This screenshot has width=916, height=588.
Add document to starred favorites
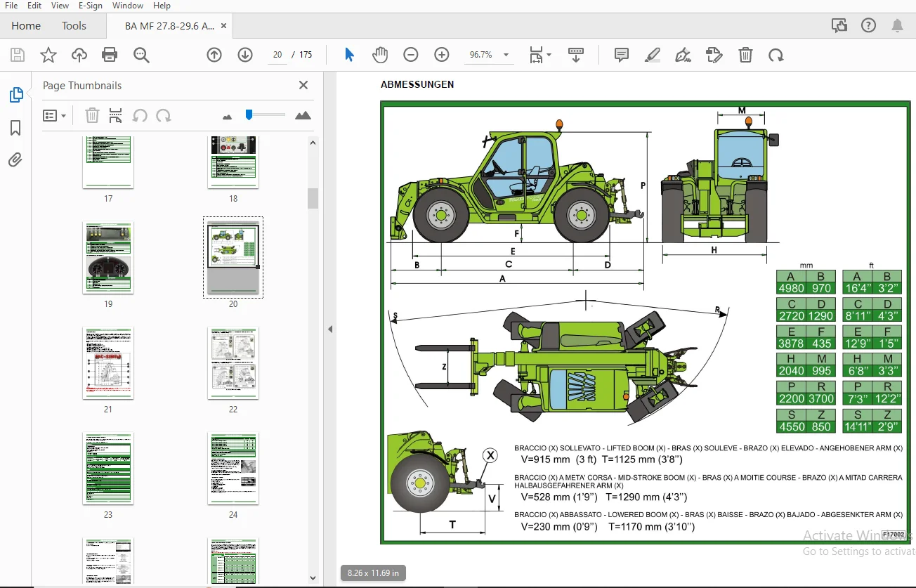pyautogui.click(x=48, y=55)
